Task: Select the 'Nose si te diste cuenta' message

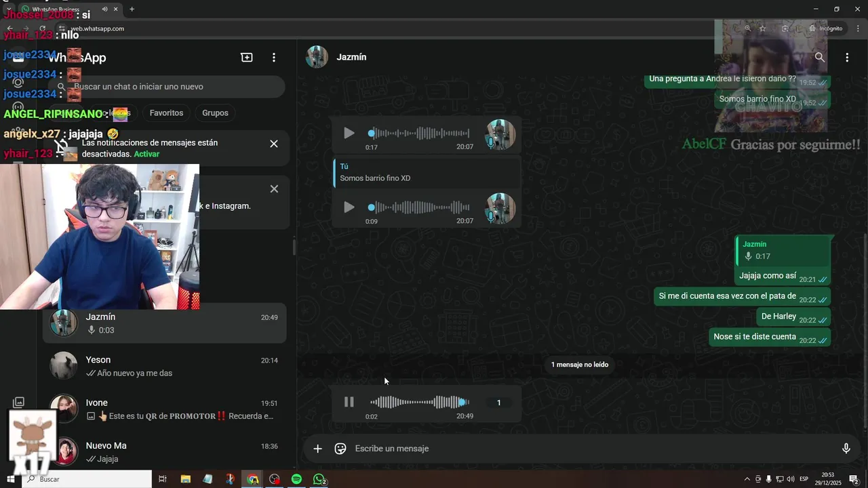Action: click(x=770, y=337)
